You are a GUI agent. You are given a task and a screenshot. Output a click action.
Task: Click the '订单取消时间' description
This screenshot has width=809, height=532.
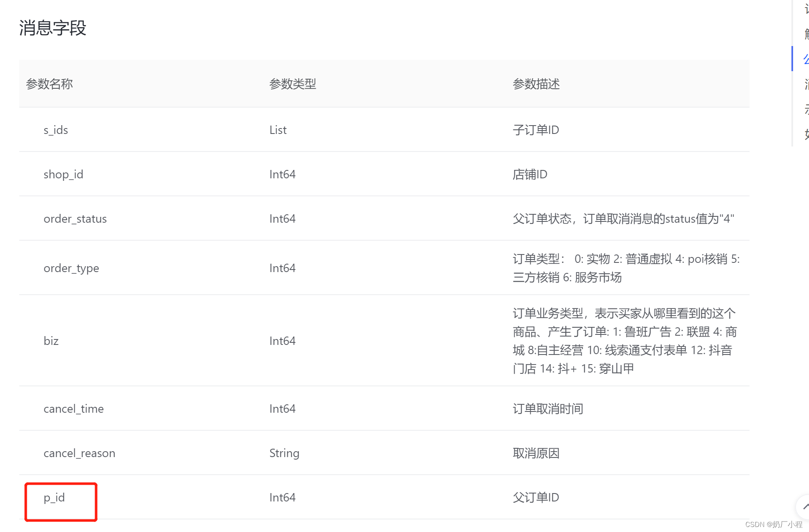(x=548, y=409)
